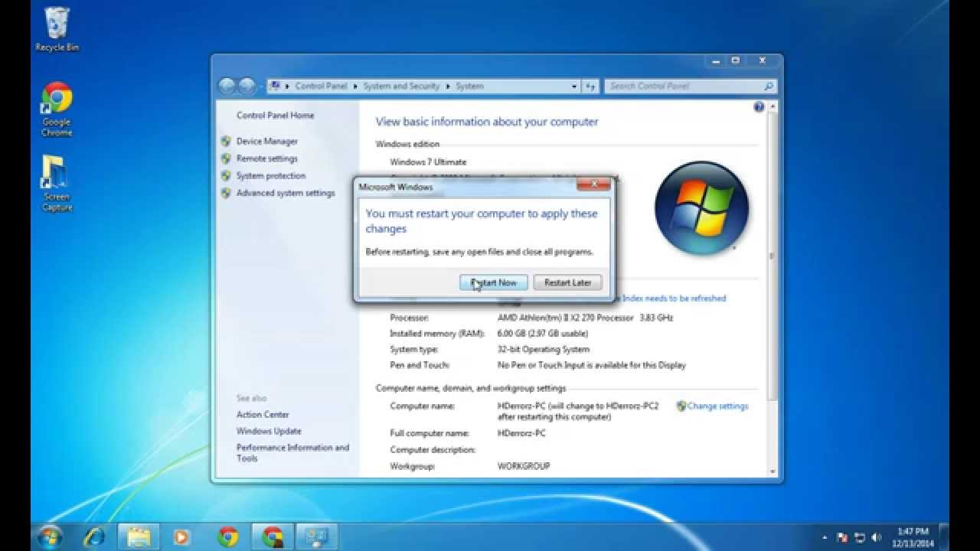Click the second Chrome taskbar button

click(x=272, y=536)
